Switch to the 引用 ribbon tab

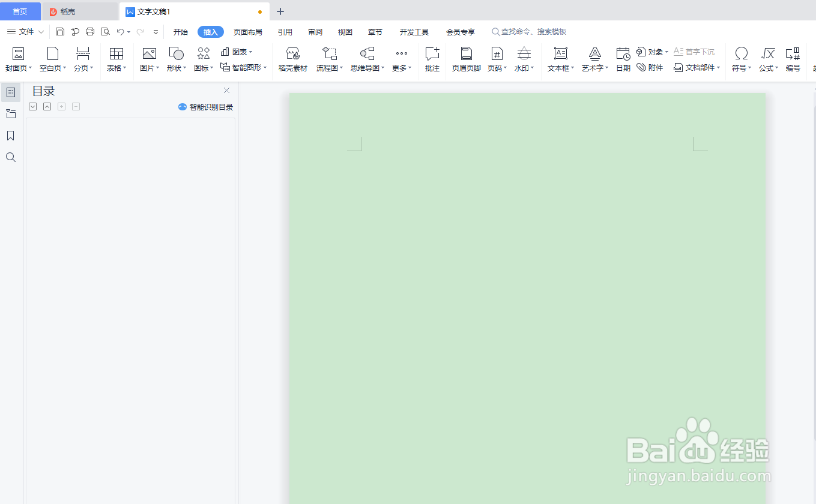tap(285, 32)
